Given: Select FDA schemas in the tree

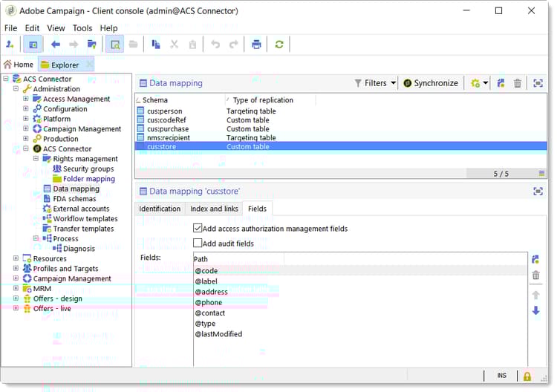Looking at the screenshot, I should coord(74,199).
